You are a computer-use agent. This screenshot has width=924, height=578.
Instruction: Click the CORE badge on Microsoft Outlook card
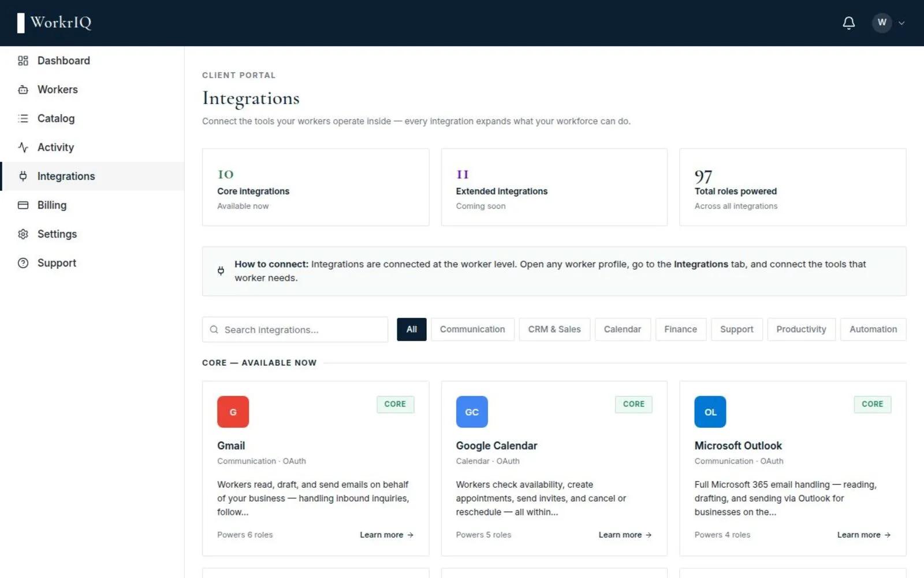tap(873, 404)
